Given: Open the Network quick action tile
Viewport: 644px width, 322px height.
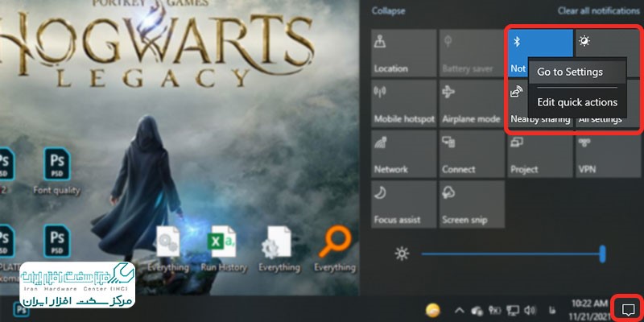Looking at the screenshot, I should [404, 154].
